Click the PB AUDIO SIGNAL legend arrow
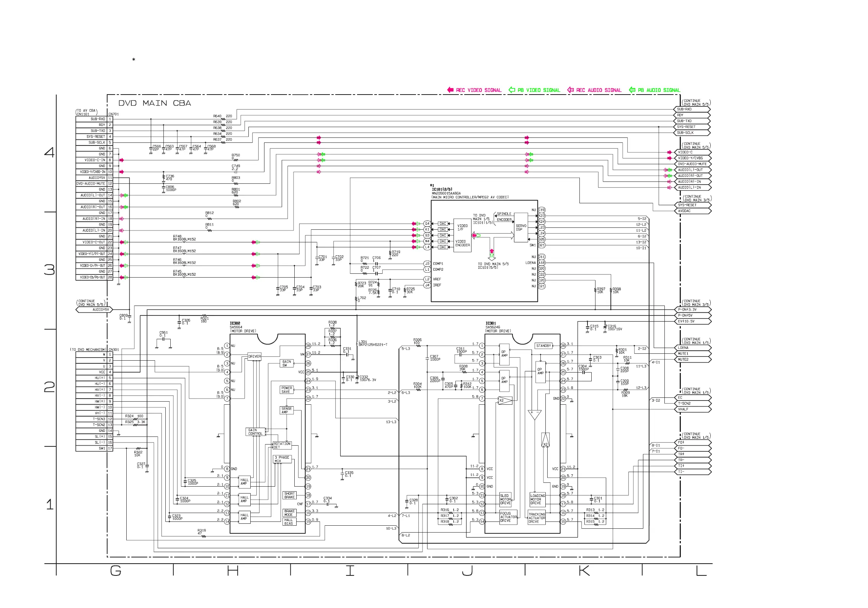This screenshot has width=868, height=608. [x=632, y=90]
